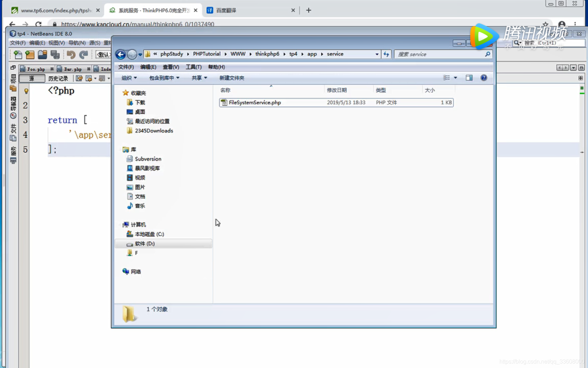This screenshot has width=588, height=368.
Task: Expand arrow after app in breadcrumb
Action: pos(322,54)
